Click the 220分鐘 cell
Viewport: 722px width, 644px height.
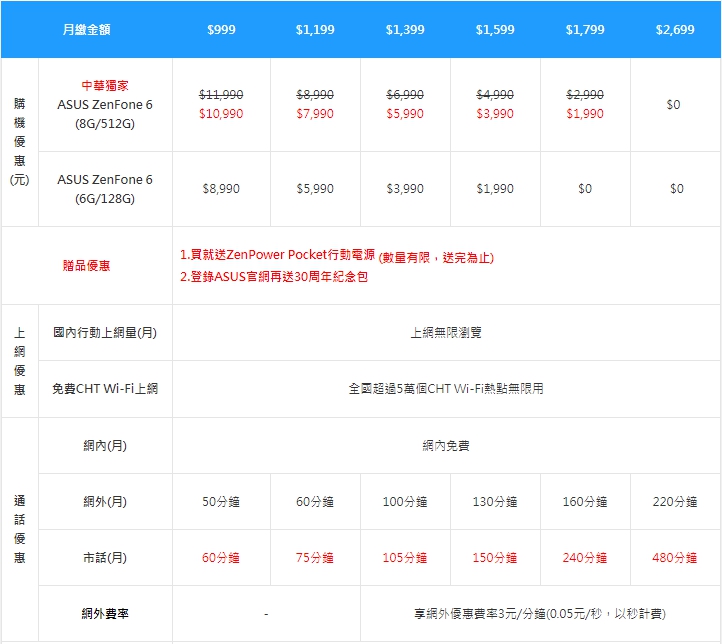[675, 502]
